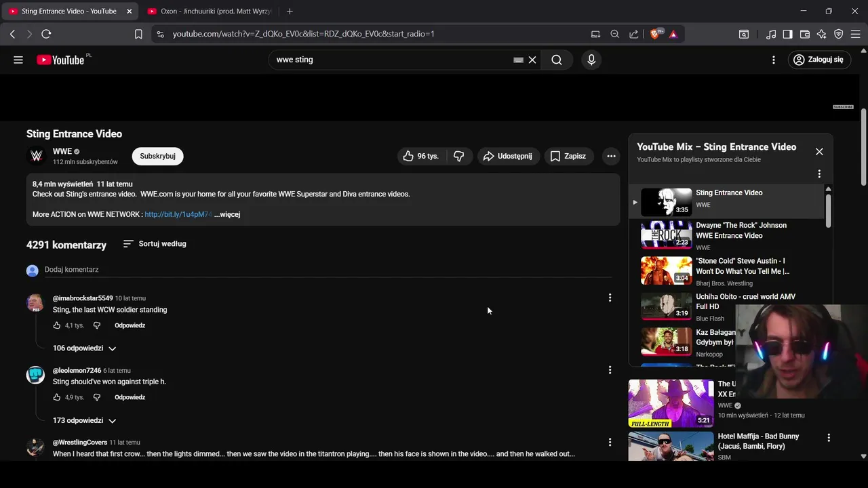Open WWE channel avatar
The image size is (868, 488).
[x=37, y=156]
